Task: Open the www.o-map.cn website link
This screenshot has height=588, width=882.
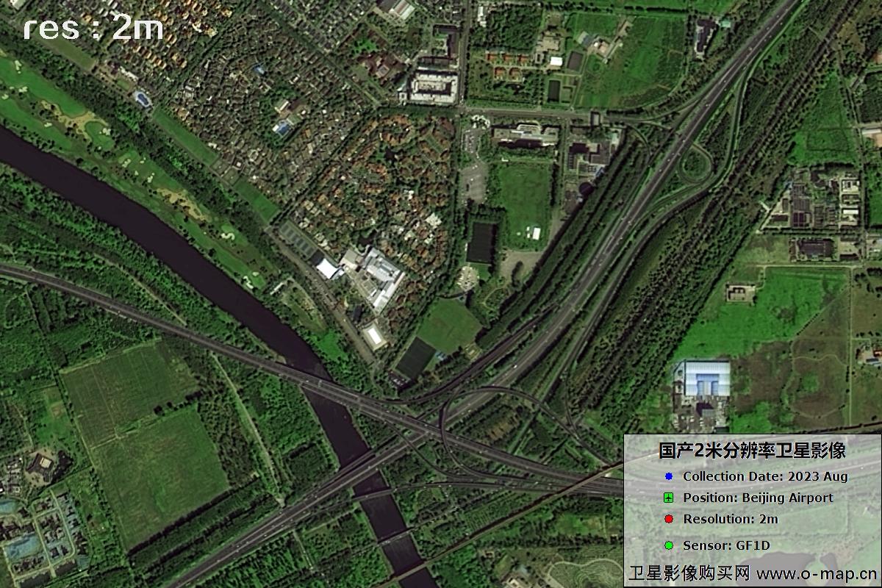Action: [816, 573]
